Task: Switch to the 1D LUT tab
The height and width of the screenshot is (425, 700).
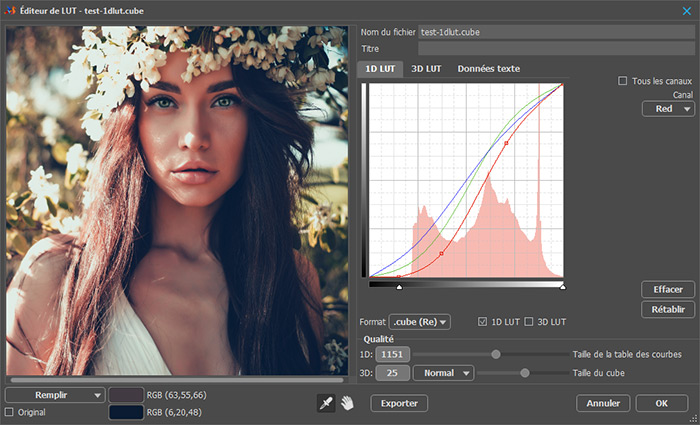Action: click(x=380, y=69)
